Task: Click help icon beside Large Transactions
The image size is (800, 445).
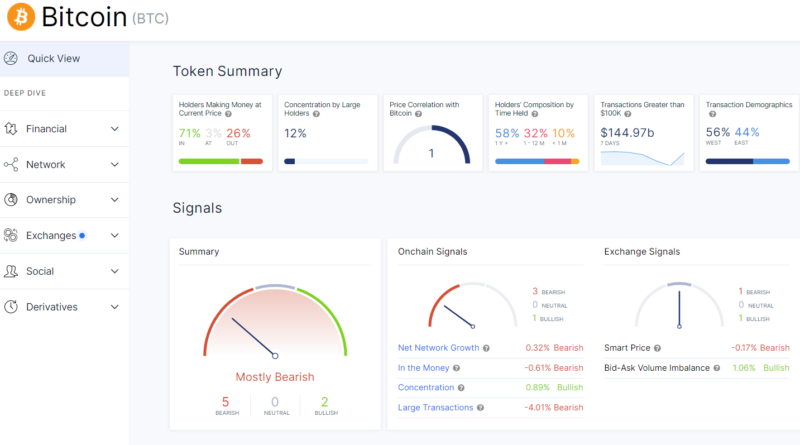Action: pyautogui.click(x=480, y=408)
